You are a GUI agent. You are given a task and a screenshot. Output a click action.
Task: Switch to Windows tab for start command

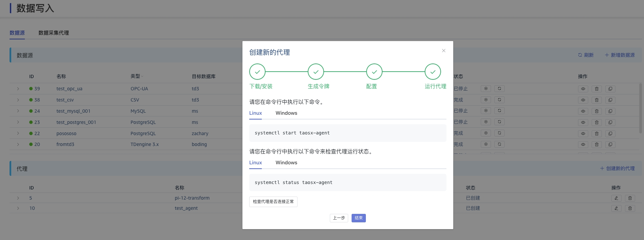286,113
